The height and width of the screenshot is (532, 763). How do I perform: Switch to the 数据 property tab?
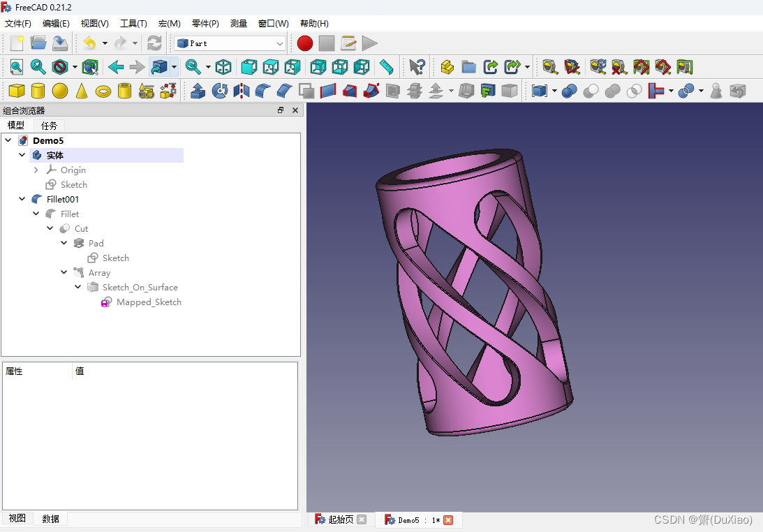coord(50,519)
